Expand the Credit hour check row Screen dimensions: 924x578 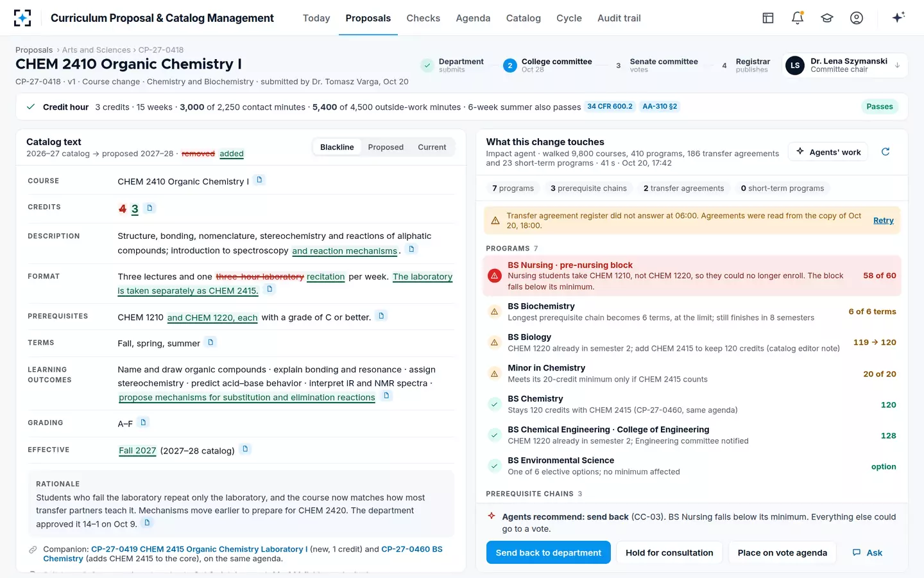[x=461, y=107]
